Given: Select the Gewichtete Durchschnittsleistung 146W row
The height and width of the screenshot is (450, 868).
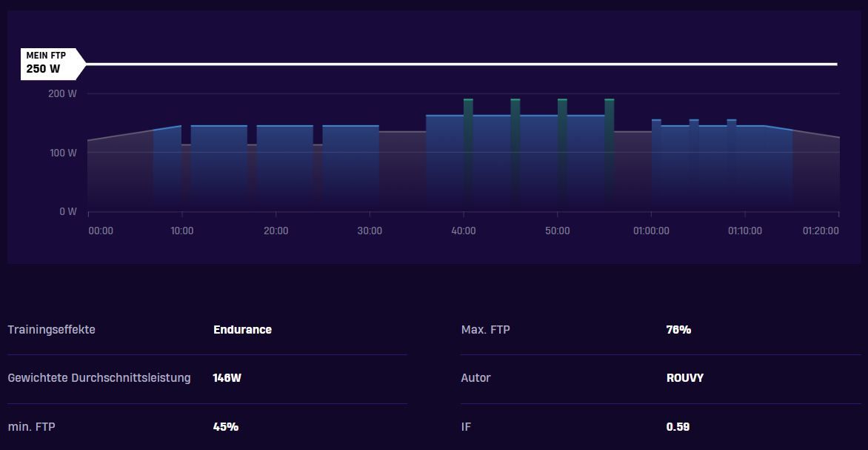Looking at the screenshot, I should click(x=207, y=378).
